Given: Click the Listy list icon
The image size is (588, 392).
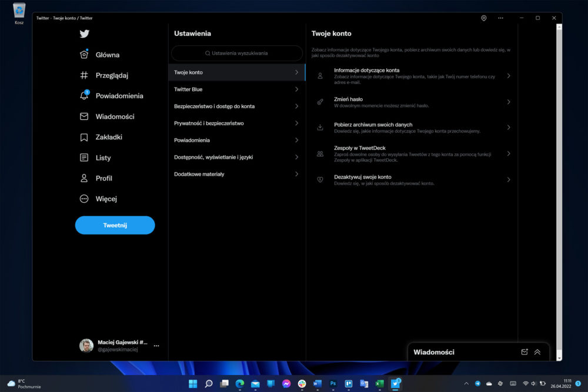Looking at the screenshot, I should click(84, 158).
